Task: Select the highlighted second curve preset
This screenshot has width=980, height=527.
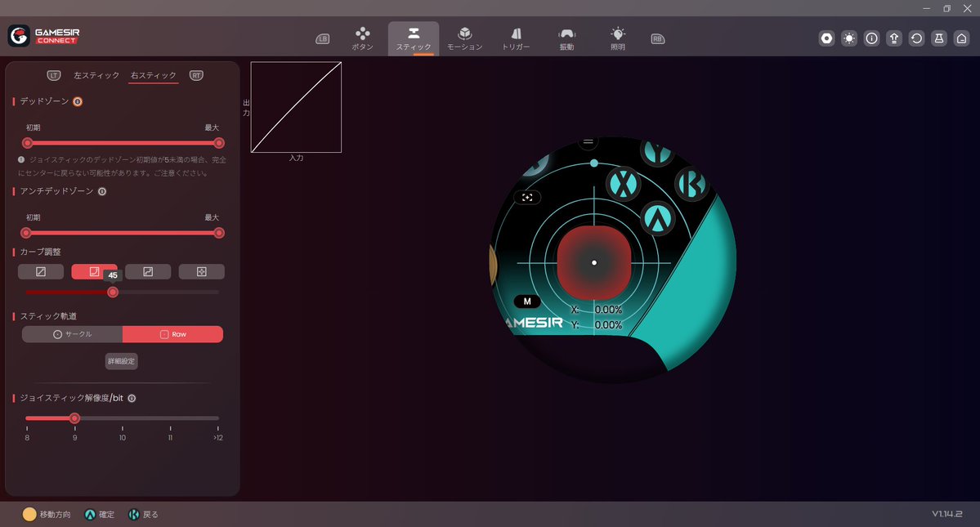Action: (94, 271)
